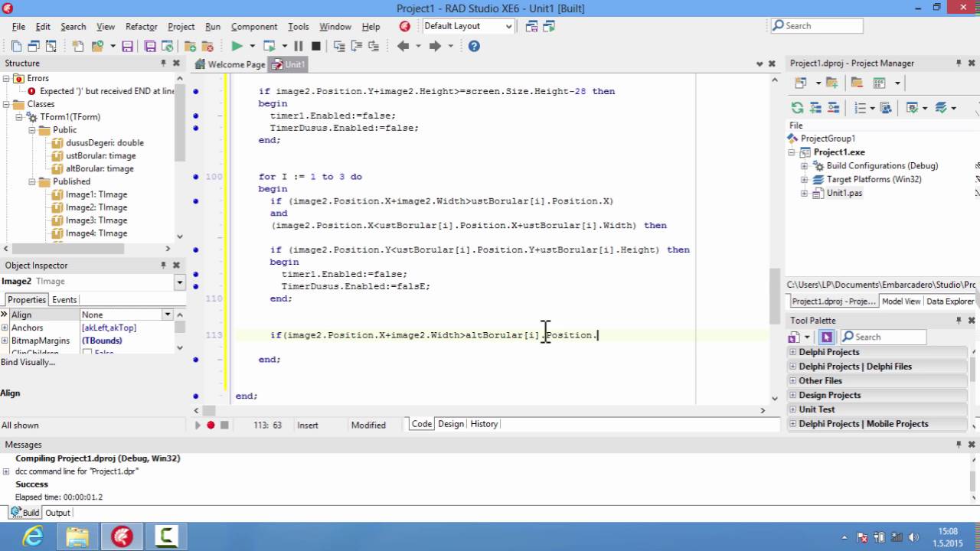Click the Open file folder icon in the toolbar
Screen dimensions: 980x551
tap(98, 46)
